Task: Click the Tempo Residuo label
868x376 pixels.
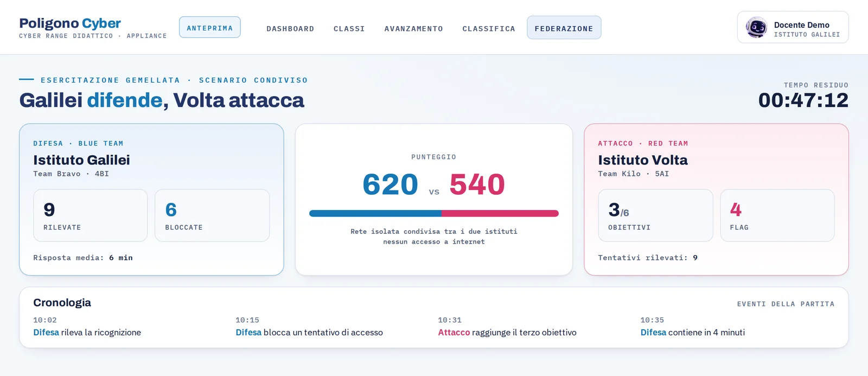Action: 816,85
